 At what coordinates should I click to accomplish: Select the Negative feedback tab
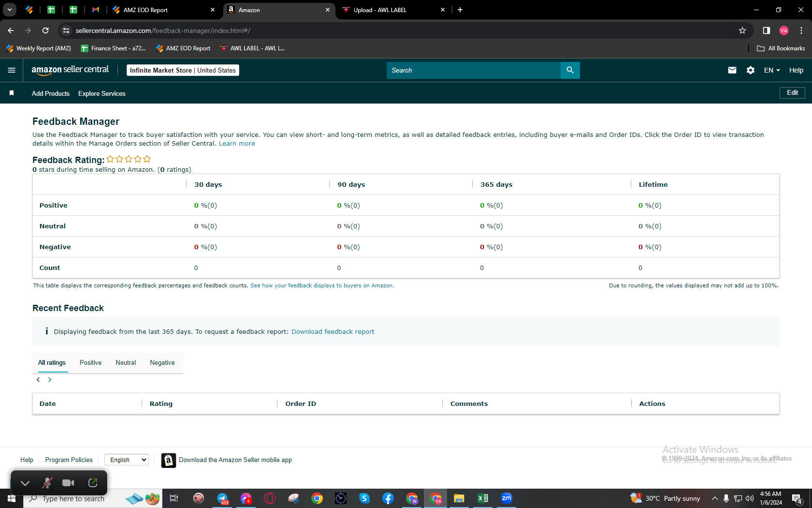(162, 363)
